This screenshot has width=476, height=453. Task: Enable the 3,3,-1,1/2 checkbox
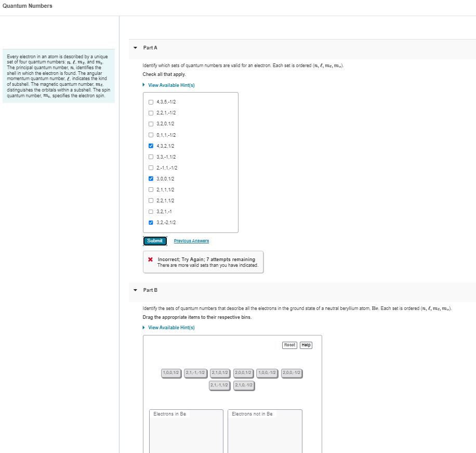click(x=151, y=157)
